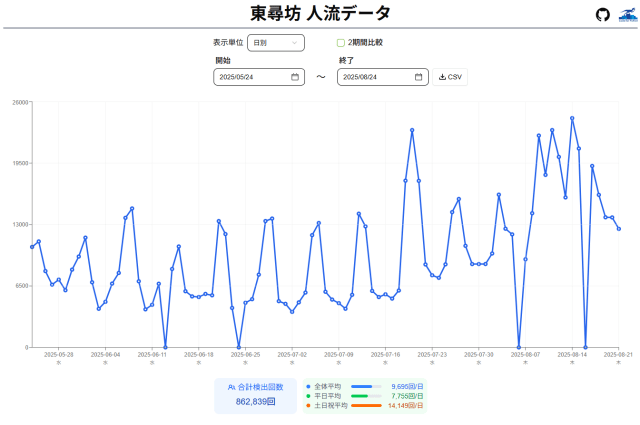640x425 pixels.
Task: Download data with the CSV button
Action: pyautogui.click(x=450, y=77)
